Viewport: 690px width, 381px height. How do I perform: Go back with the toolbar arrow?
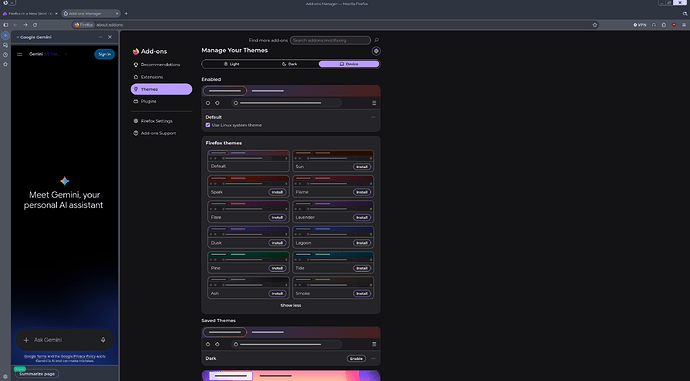pyautogui.click(x=15, y=25)
